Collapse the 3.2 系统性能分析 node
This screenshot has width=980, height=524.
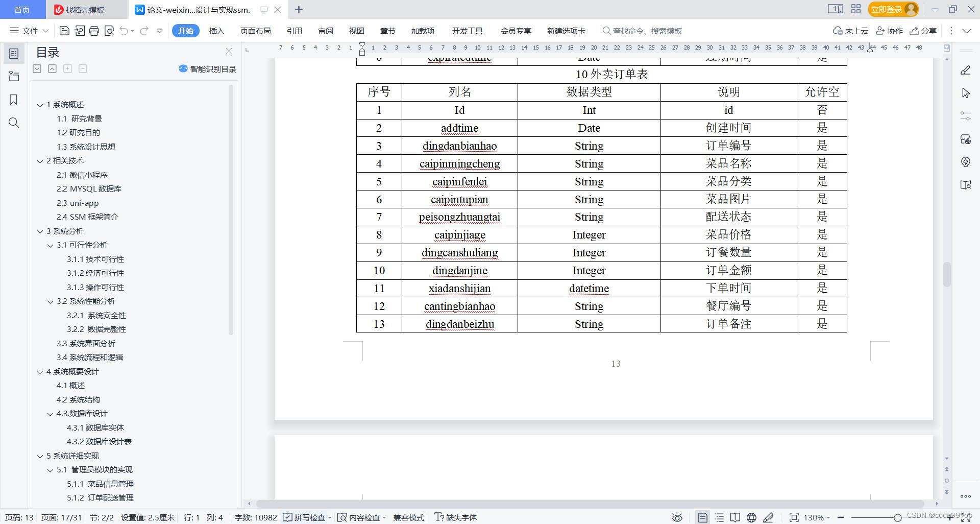[x=50, y=301]
